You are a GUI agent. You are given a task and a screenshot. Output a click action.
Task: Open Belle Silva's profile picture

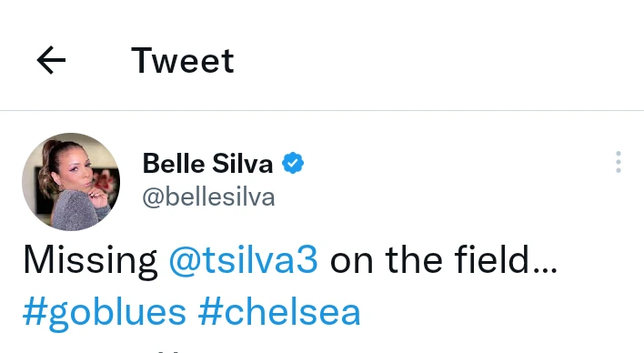pos(71,182)
